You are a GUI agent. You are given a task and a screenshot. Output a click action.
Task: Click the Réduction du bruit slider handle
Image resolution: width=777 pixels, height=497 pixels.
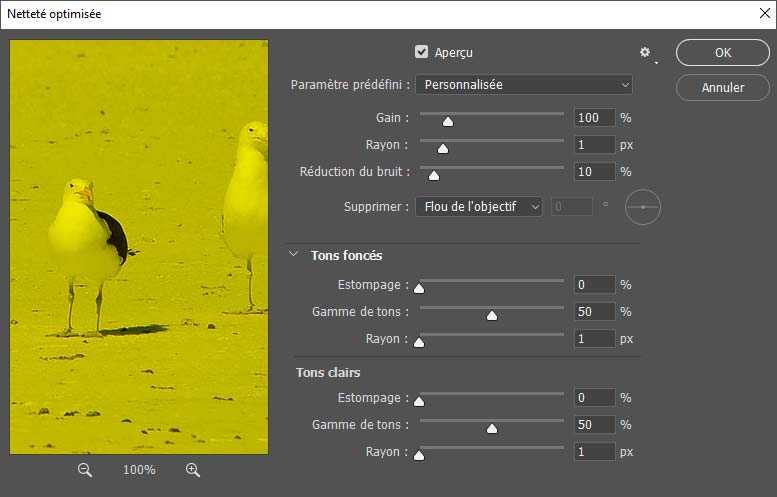point(434,176)
